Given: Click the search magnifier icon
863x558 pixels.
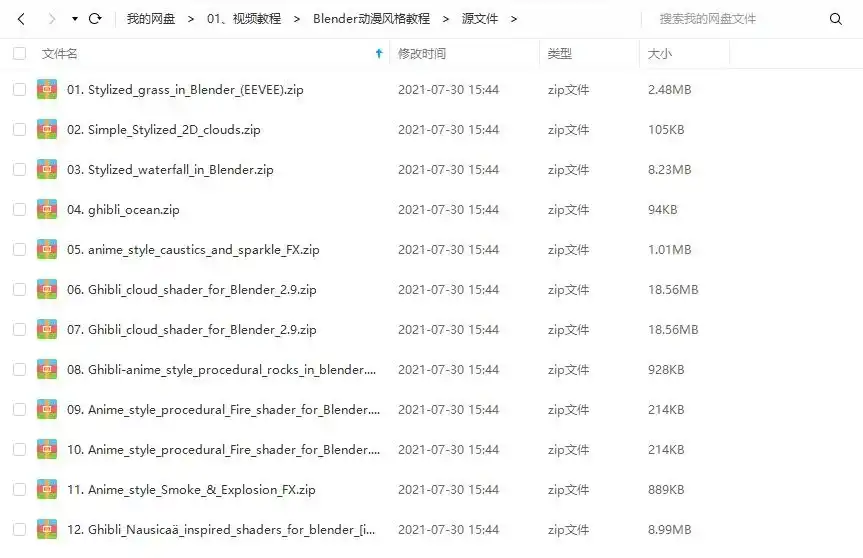Looking at the screenshot, I should point(835,19).
